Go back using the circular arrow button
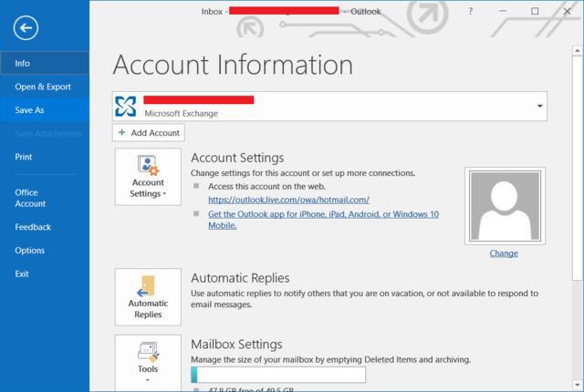The width and height of the screenshot is (584, 392). click(x=26, y=28)
